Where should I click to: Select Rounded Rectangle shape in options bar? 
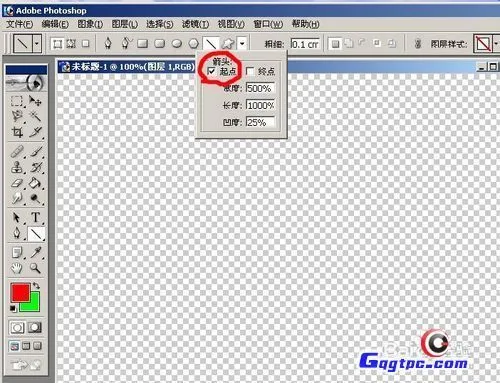160,44
